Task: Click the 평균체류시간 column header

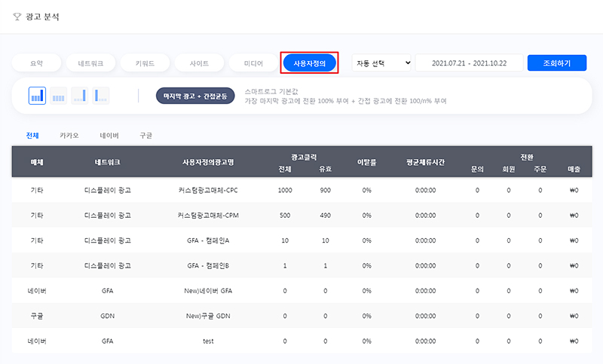Action: [425, 162]
